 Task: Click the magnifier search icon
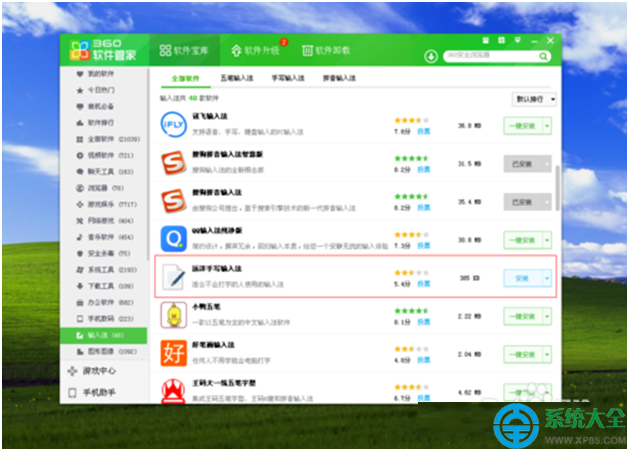pyautogui.click(x=543, y=56)
